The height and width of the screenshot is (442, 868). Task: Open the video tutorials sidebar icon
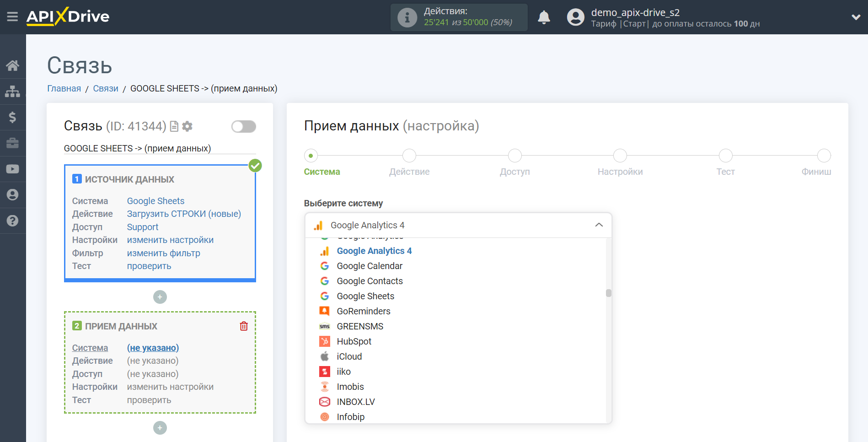coord(12,169)
